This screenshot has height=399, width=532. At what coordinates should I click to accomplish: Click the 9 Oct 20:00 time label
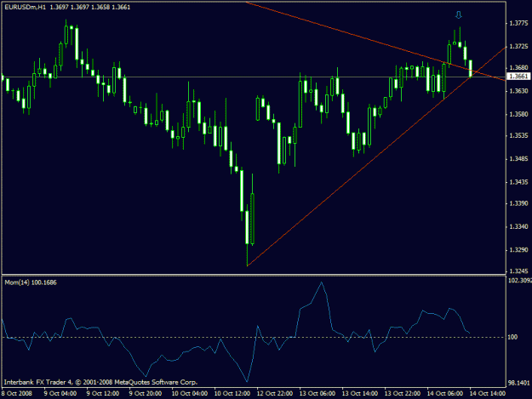tap(146, 393)
